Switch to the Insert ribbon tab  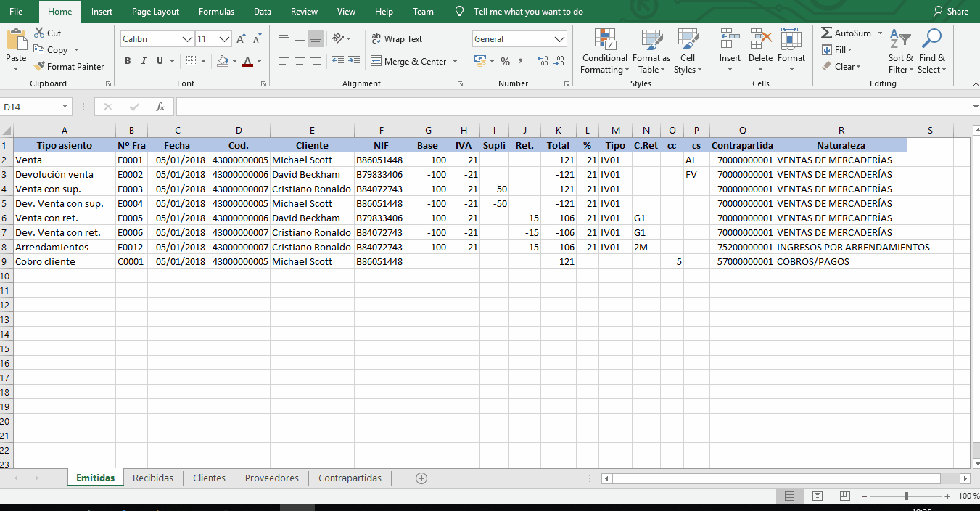[102, 12]
